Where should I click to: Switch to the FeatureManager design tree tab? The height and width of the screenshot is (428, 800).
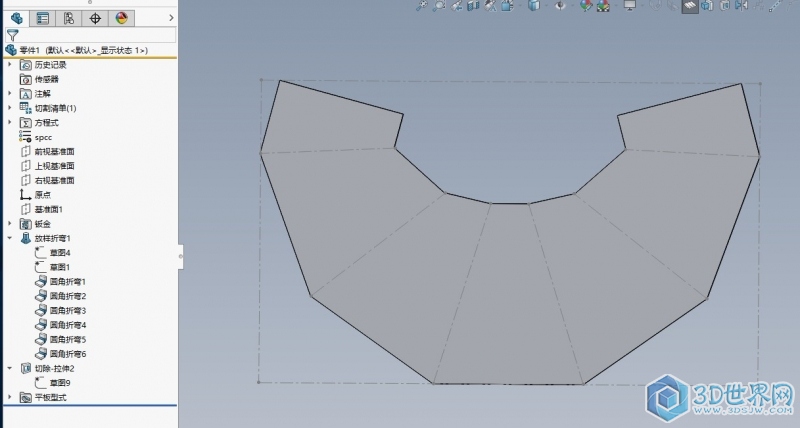[x=17, y=18]
